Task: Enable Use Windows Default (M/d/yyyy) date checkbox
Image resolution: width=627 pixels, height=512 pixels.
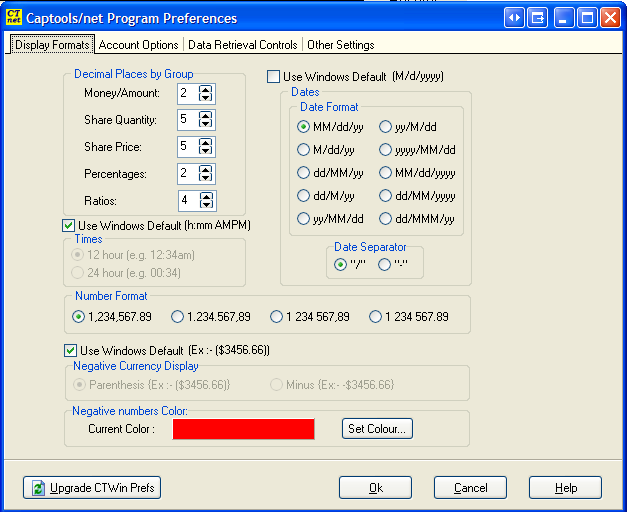Action: click(x=274, y=76)
